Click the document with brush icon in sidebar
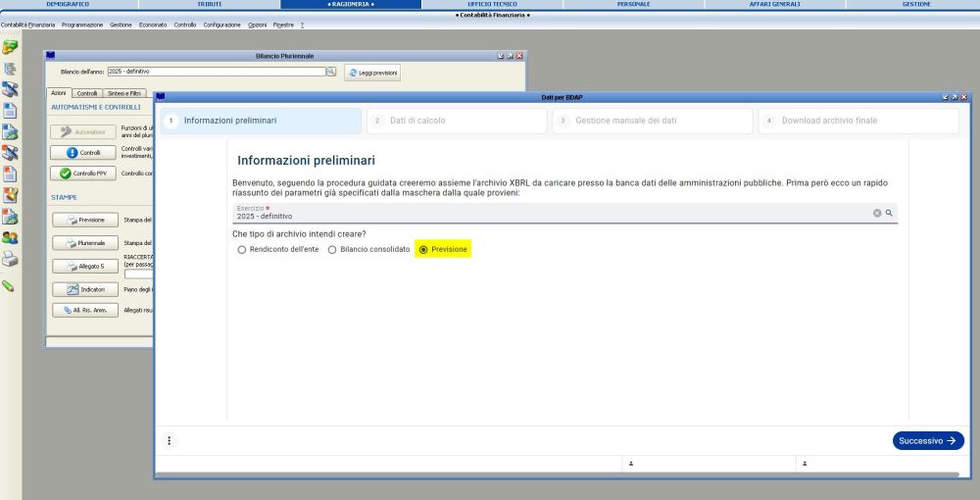Screen dimensions: 980x500 coord(10,195)
